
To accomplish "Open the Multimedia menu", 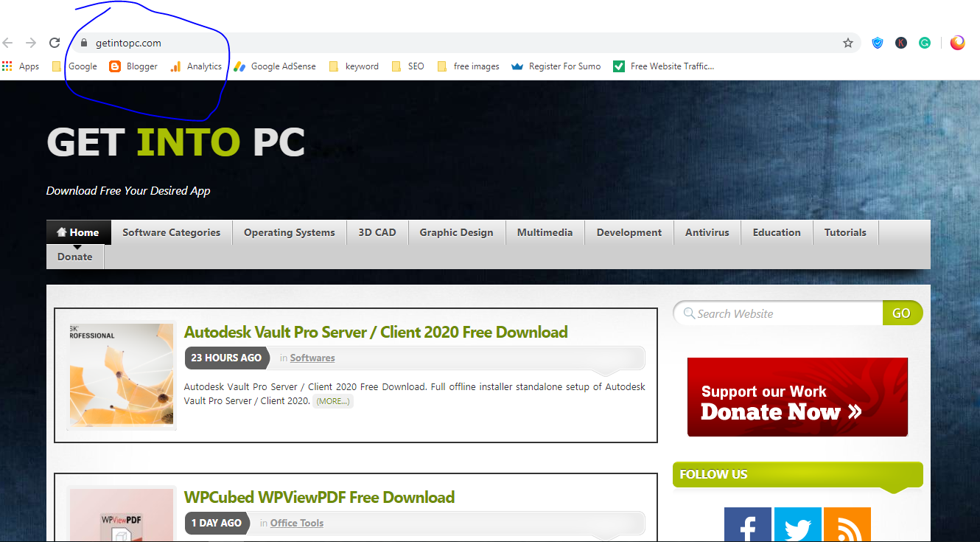I will coord(545,232).
